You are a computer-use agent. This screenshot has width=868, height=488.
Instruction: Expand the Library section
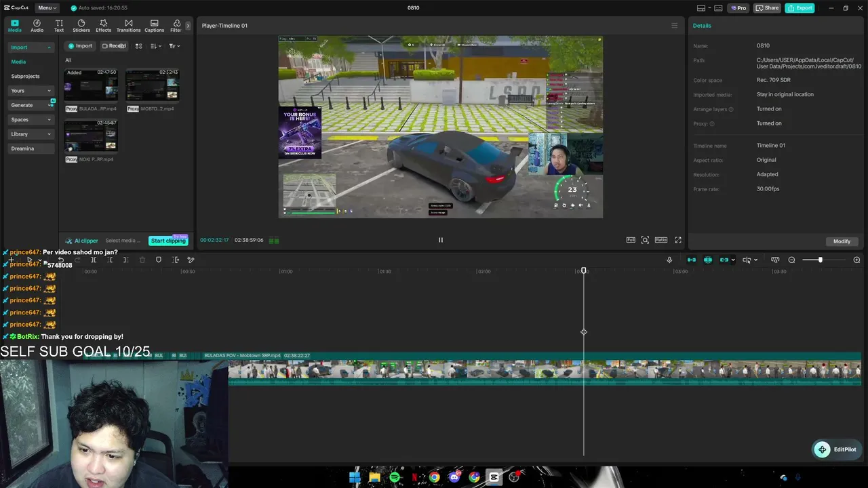[x=31, y=134]
